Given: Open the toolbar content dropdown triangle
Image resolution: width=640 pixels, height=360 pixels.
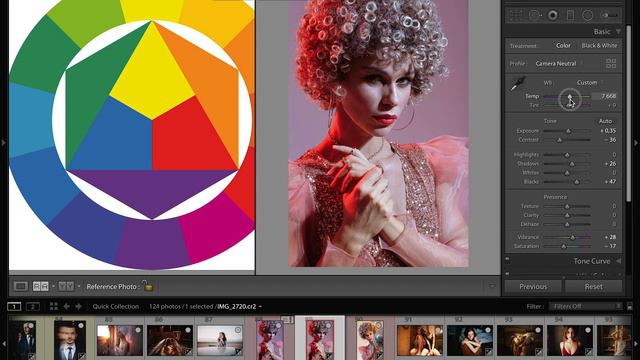Looking at the screenshot, I should point(492,286).
